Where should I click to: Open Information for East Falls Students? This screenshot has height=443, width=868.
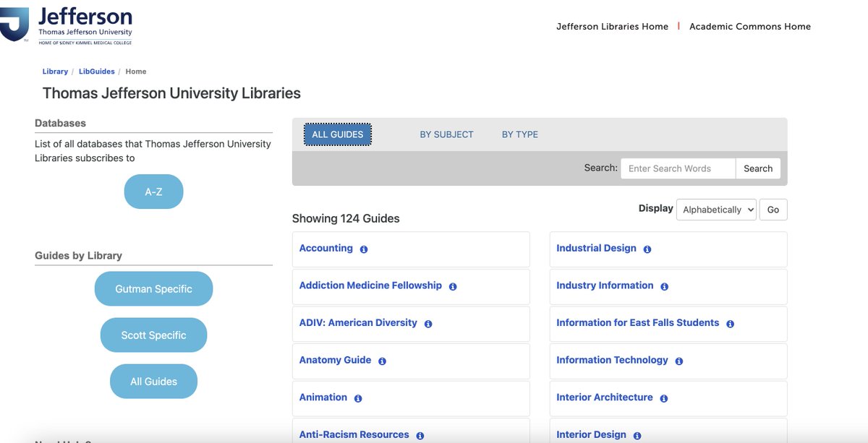tap(637, 322)
